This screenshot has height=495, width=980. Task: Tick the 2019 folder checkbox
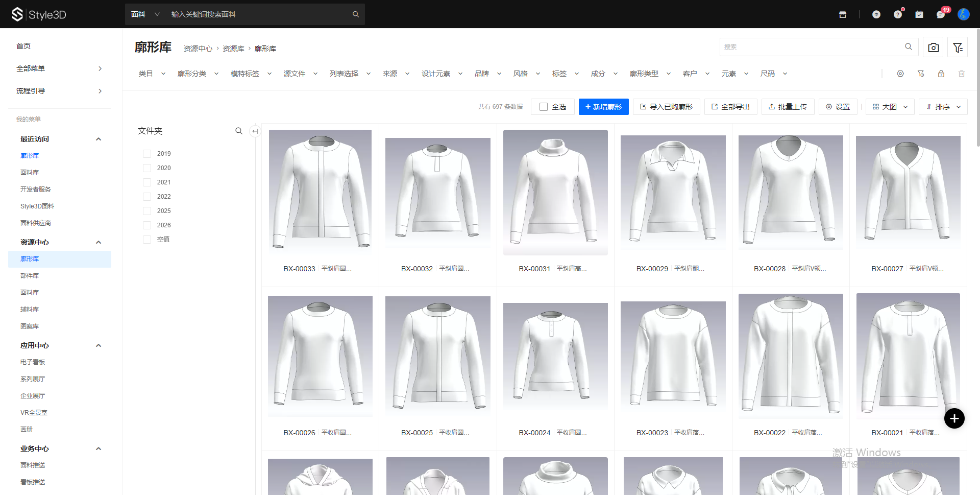[x=147, y=154]
